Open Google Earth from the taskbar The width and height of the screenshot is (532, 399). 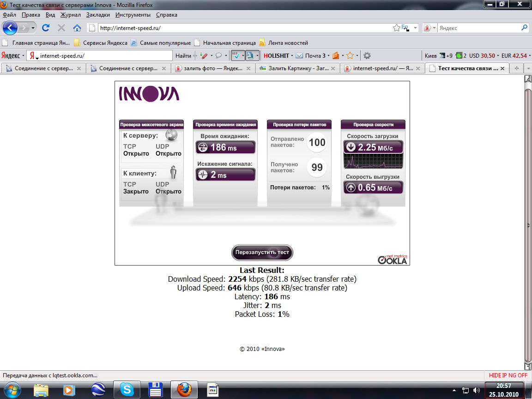[98, 389]
